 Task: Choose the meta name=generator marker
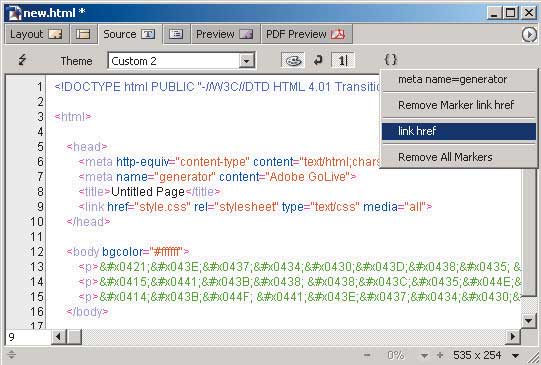459,79
